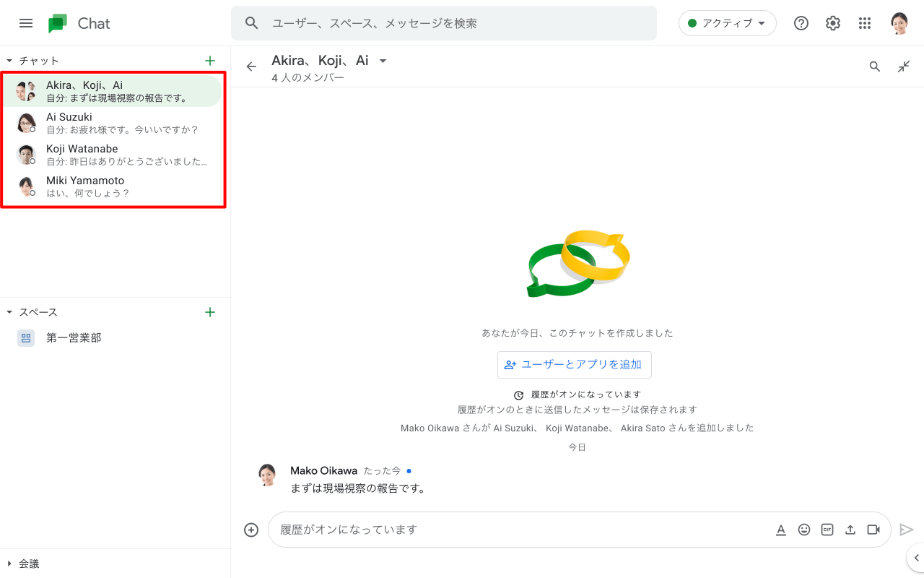The image size is (924, 578).
Task: Add a video meeting link
Action: pyautogui.click(x=873, y=530)
